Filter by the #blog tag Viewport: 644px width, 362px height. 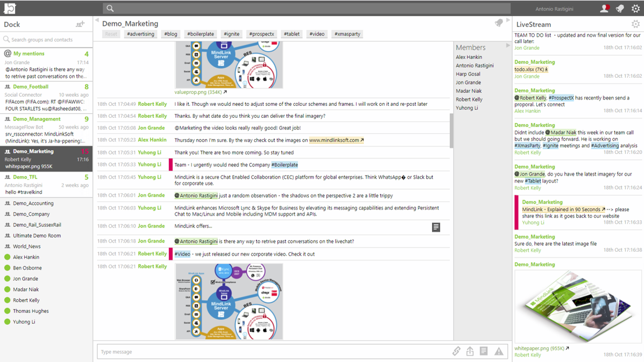(170, 34)
